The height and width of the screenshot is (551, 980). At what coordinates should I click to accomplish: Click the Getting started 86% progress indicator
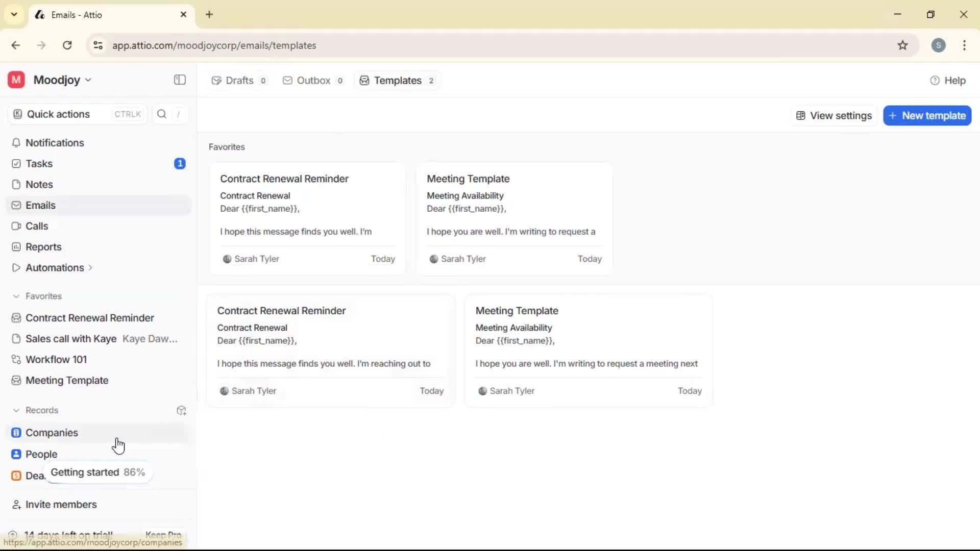point(98,472)
